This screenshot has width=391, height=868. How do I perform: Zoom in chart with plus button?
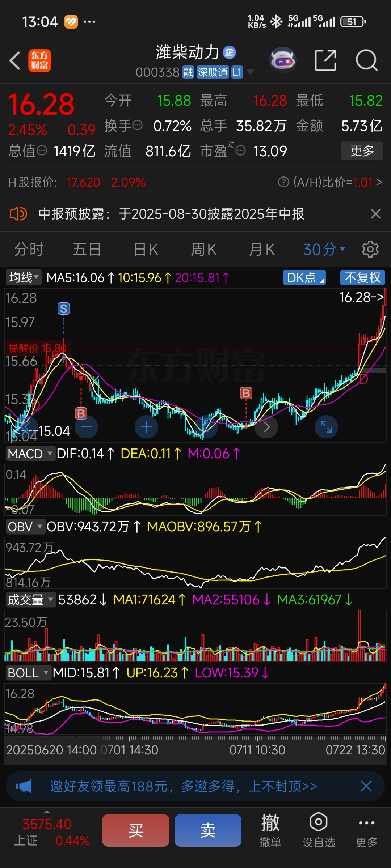point(146,427)
